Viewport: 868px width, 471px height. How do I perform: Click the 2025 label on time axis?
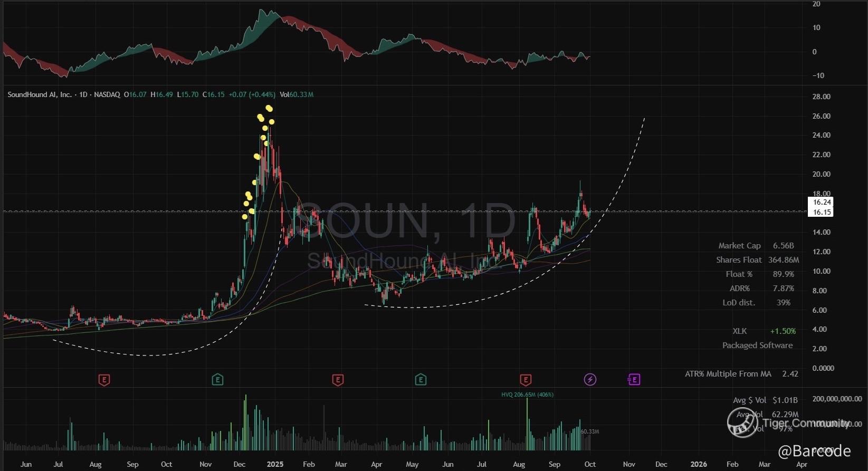pyautogui.click(x=275, y=465)
